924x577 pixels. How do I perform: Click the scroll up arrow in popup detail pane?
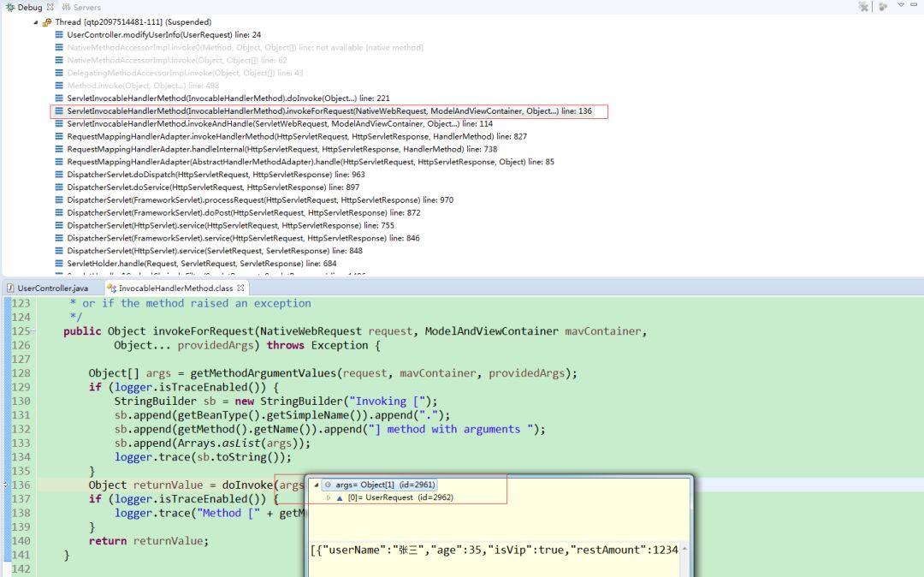684,549
